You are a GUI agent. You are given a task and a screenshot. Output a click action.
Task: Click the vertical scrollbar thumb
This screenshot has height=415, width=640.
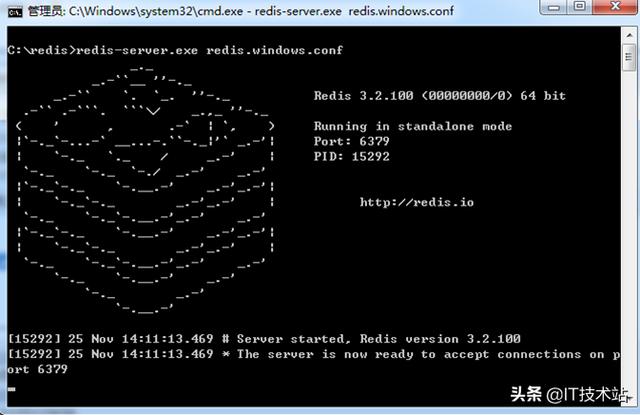(629, 57)
